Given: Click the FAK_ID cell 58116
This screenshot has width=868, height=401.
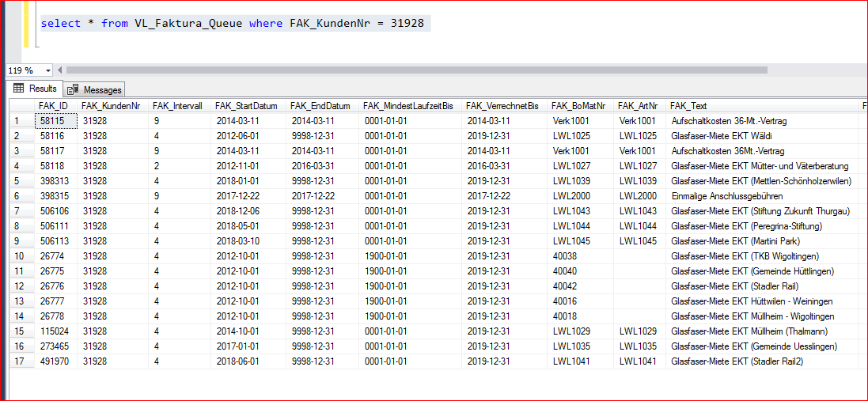Looking at the screenshot, I should click(x=56, y=135).
